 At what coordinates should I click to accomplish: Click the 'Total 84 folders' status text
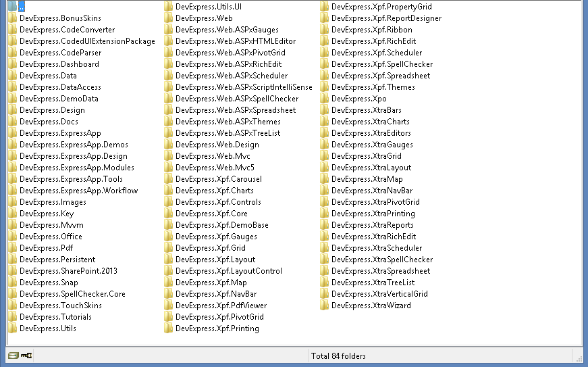(x=338, y=356)
